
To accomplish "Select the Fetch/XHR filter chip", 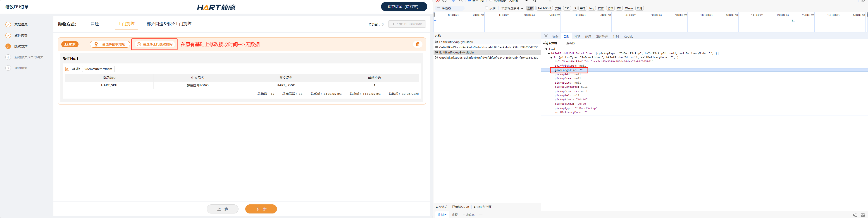I will click(544, 8).
